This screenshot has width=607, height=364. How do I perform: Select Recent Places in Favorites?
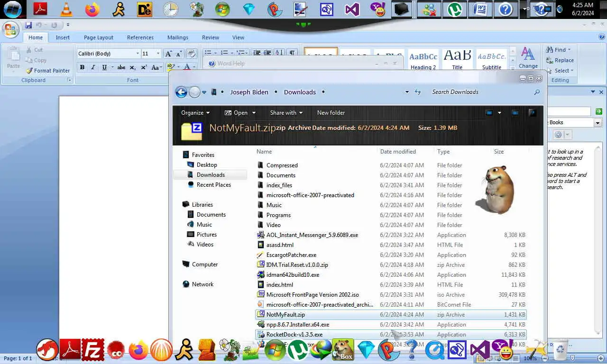pos(214,185)
